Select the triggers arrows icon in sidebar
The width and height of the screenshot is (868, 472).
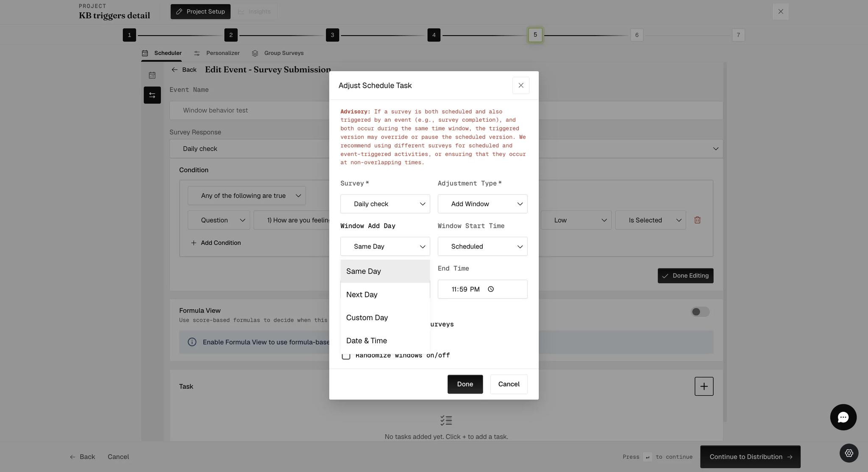coord(152,95)
